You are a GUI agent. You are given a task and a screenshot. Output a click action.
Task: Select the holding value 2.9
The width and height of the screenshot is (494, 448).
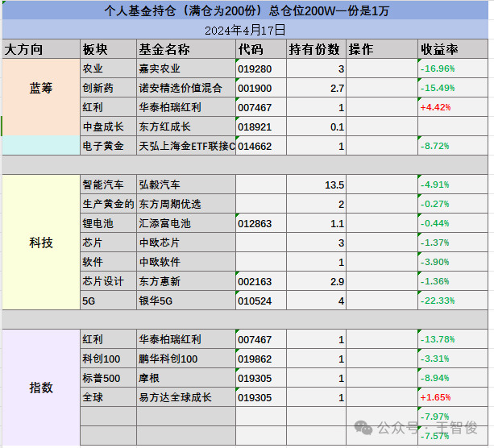(x=317, y=281)
